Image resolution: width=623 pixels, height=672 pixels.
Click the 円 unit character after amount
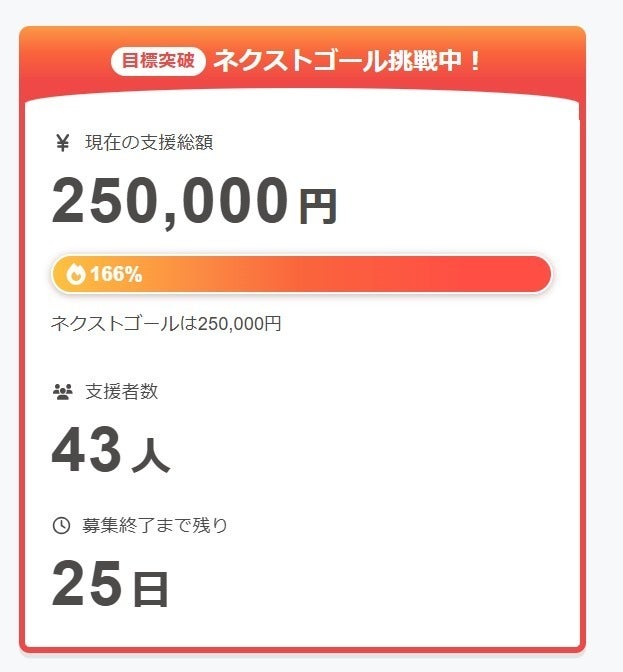coord(317,207)
